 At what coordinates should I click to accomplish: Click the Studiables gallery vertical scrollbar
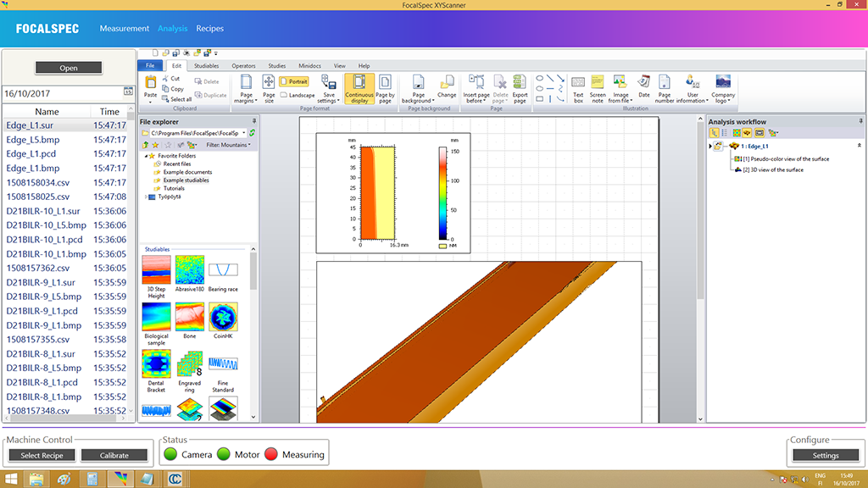click(253, 333)
